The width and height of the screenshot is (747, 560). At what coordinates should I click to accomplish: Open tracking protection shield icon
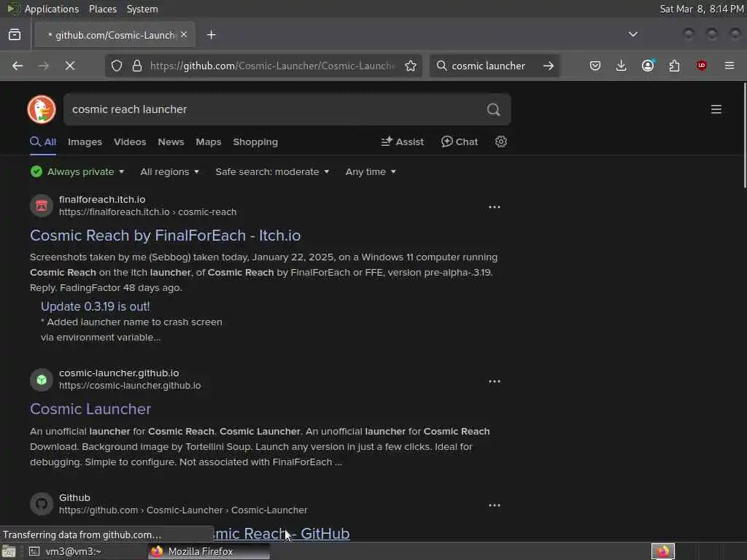(117, 66)
